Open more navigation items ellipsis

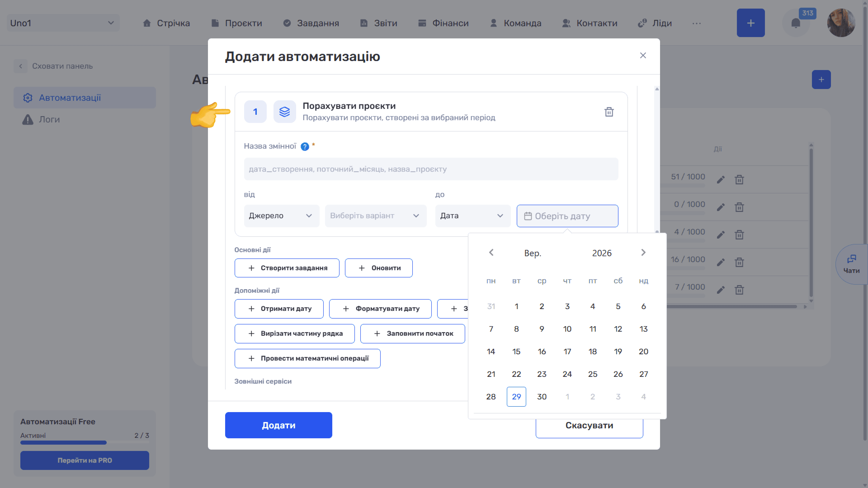[696, 23]
